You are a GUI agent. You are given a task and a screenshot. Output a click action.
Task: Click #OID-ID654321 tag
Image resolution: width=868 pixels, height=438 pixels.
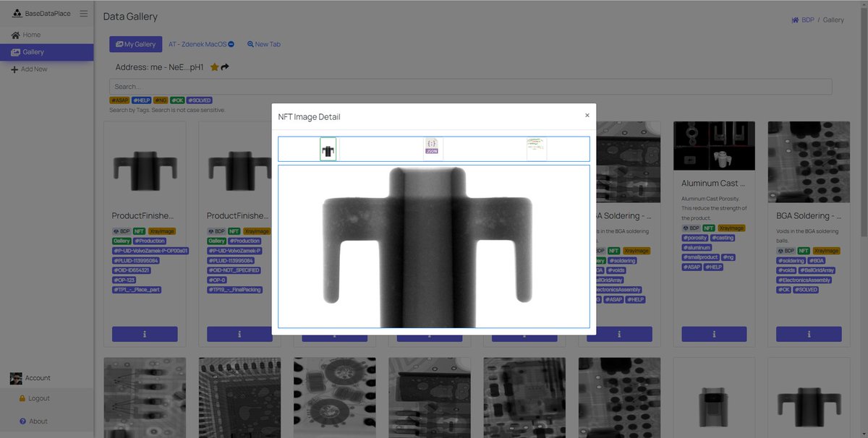132,270
